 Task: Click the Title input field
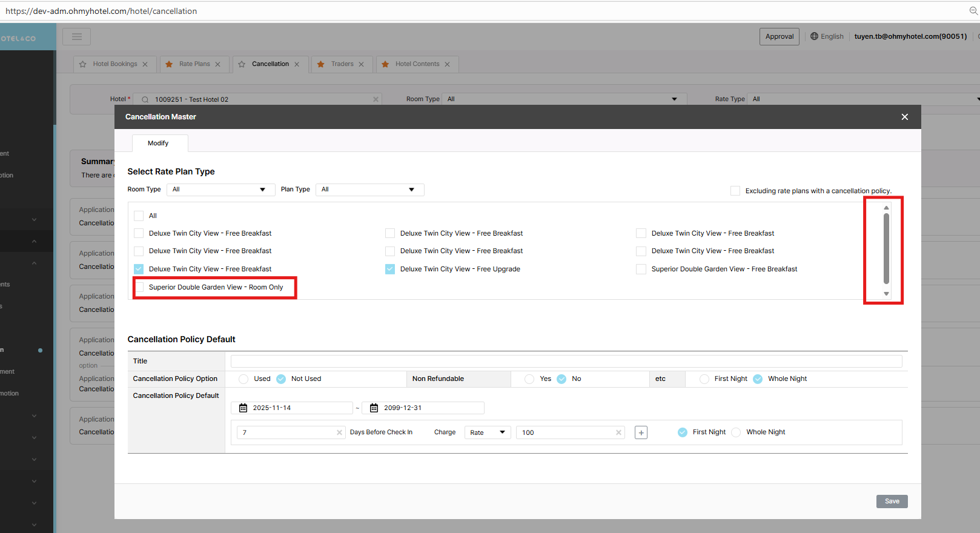[x=566, y=362]
